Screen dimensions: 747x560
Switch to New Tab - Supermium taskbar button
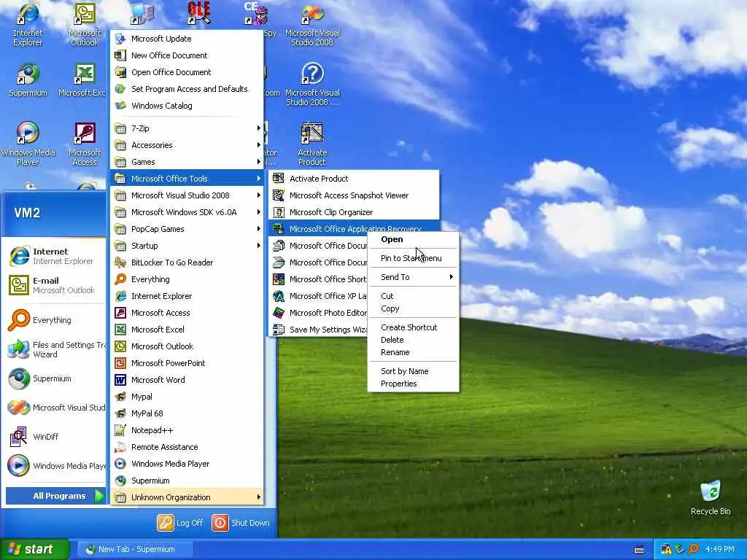tap(135, 550)
